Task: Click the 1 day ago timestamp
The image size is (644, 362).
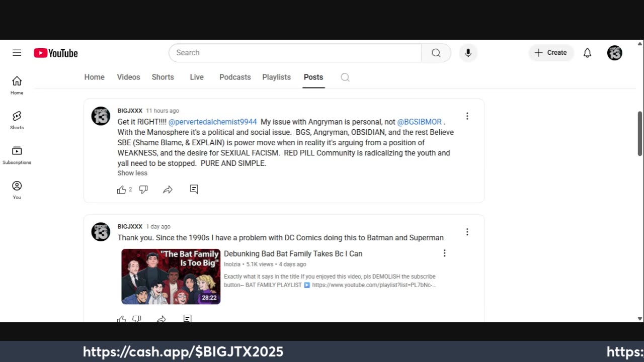Action: pos(158,226)
